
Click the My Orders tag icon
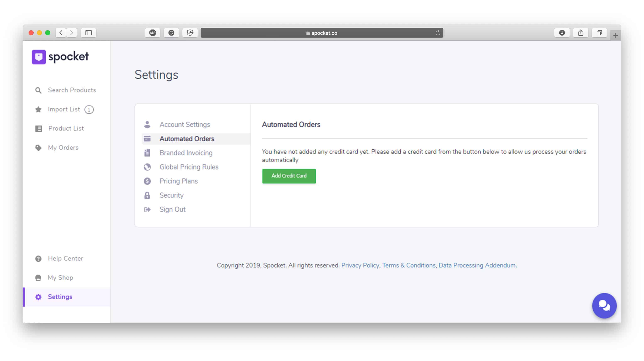click(38, 148)
